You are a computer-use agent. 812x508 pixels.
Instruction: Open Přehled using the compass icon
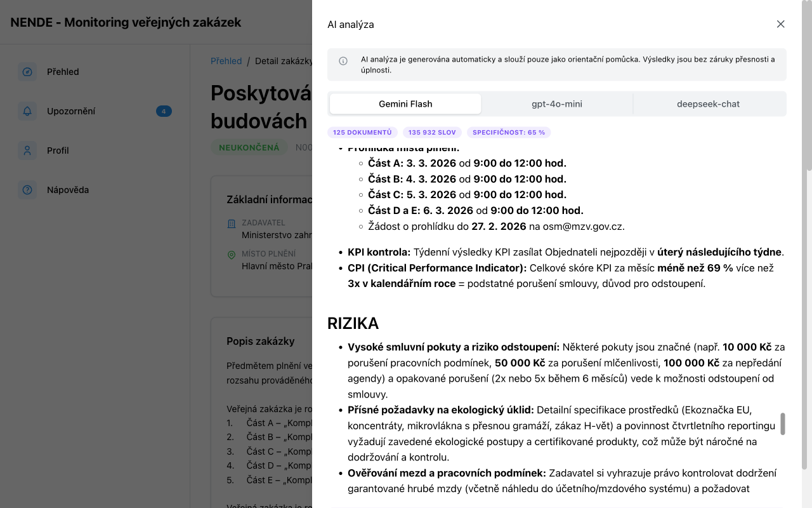pyautogui.click(x=27, y=72)
